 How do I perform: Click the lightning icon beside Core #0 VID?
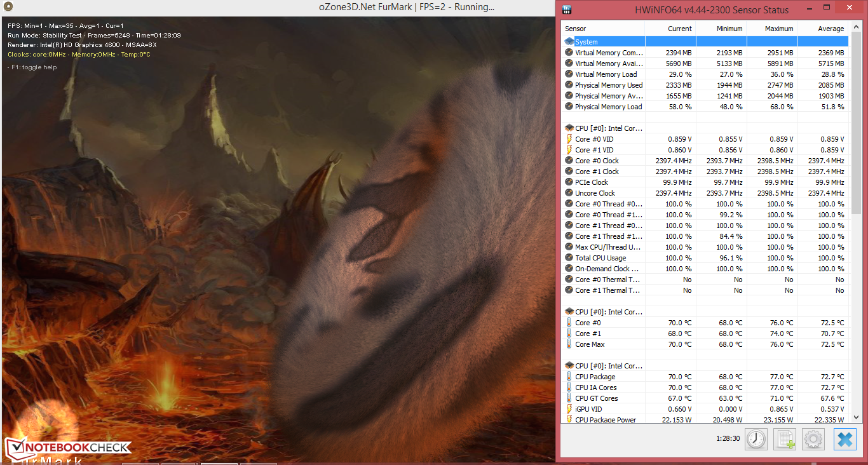(569, 139)
